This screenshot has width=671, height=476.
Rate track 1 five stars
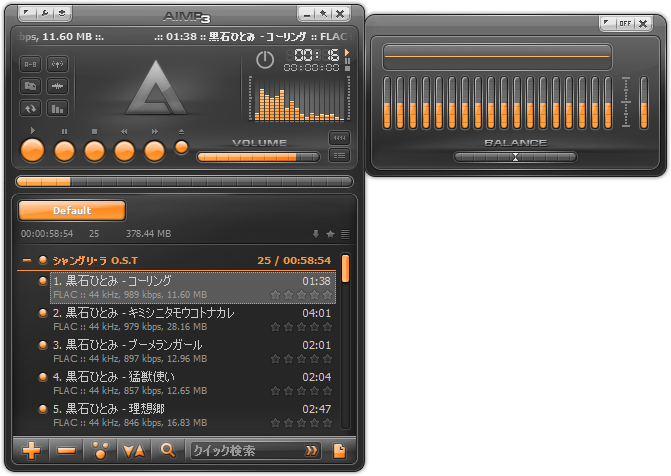[327, 295]
